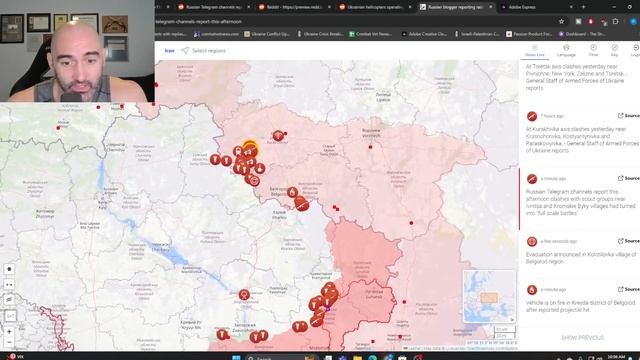640x360 pixels.
Task: Open the Passion Product bookmark
Action: (x=529, y=34)
